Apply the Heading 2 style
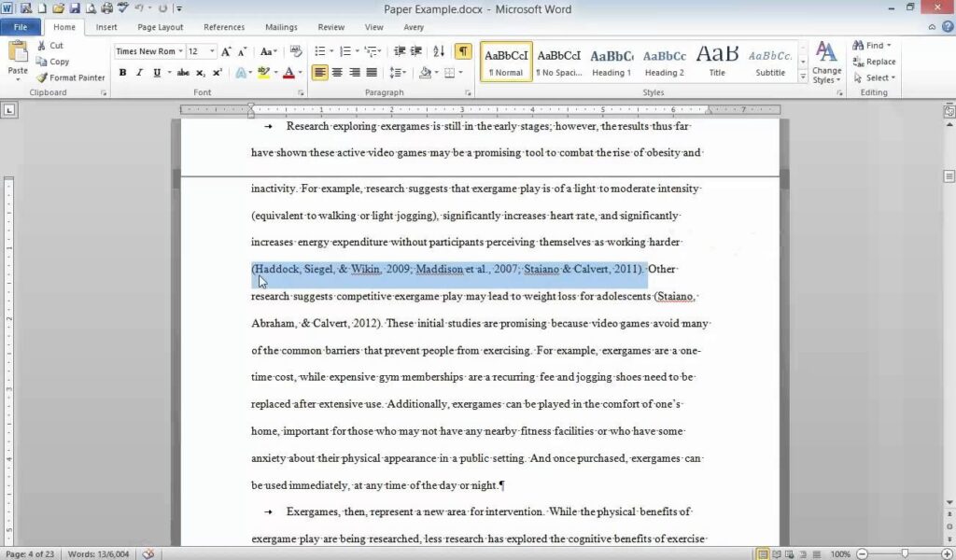The width and height of the screenshot is (956, 560). coord(664,62)
